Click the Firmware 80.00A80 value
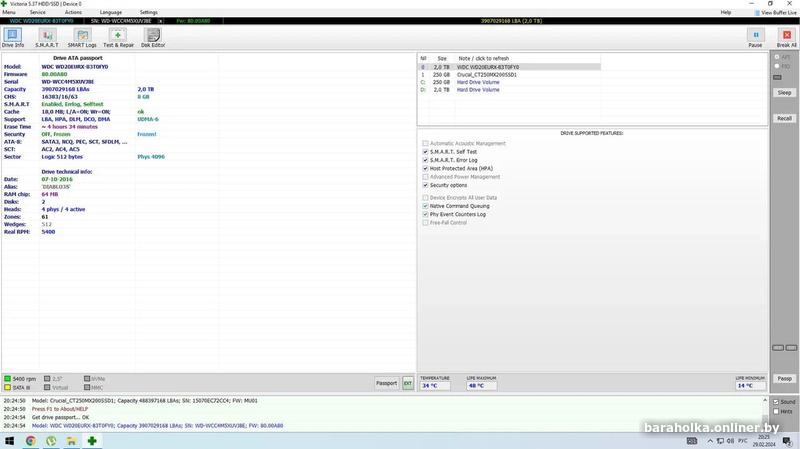This screenshot has width=800, height=449. 54,74
